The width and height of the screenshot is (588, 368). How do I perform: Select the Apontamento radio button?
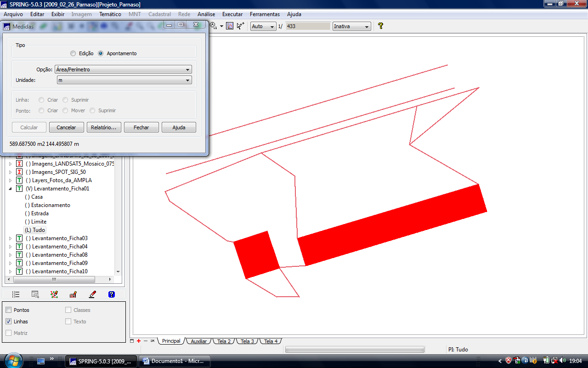101,53
